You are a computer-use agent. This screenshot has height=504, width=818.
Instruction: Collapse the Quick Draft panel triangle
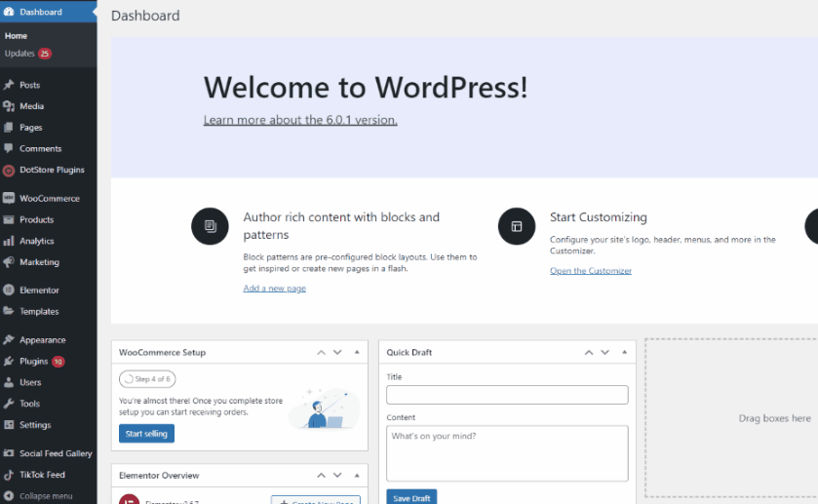[x=624, y=352]
